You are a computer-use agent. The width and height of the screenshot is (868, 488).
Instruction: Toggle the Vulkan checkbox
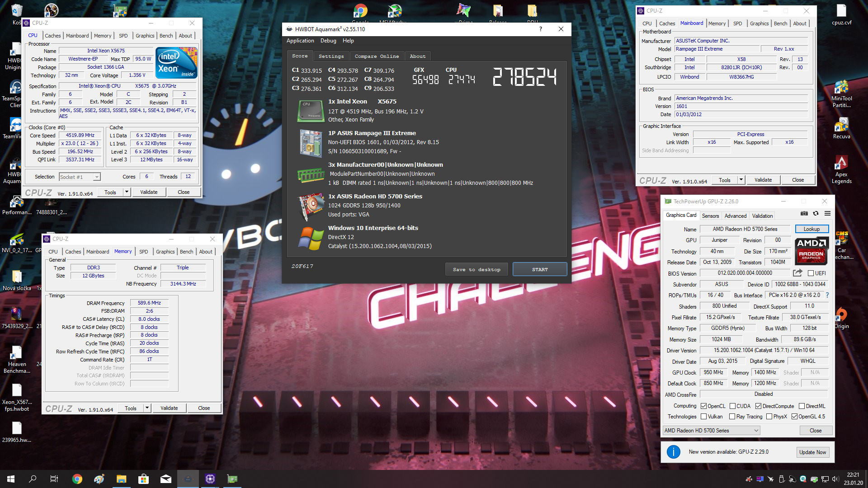703,417
